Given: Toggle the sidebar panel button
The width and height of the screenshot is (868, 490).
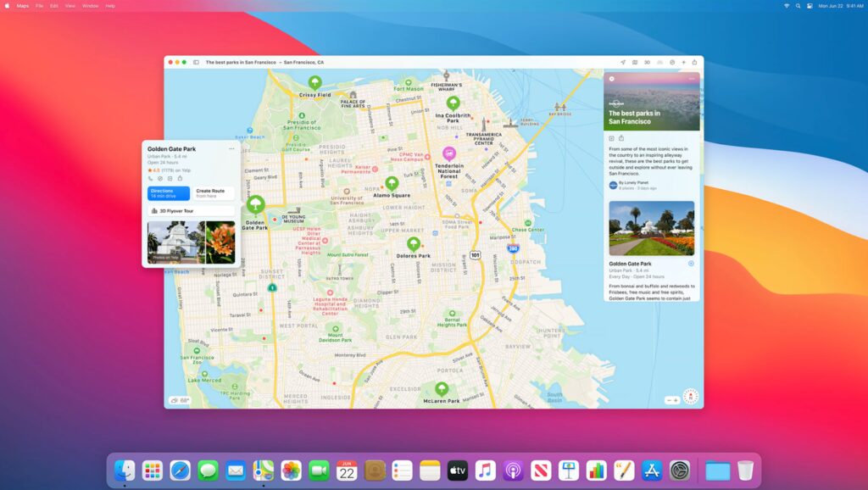Looking at the screenshot, I should click(196, 62).
